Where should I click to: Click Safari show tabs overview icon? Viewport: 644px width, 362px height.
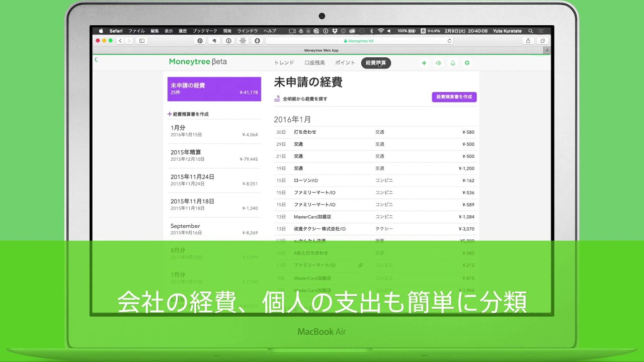coord(542,41)
